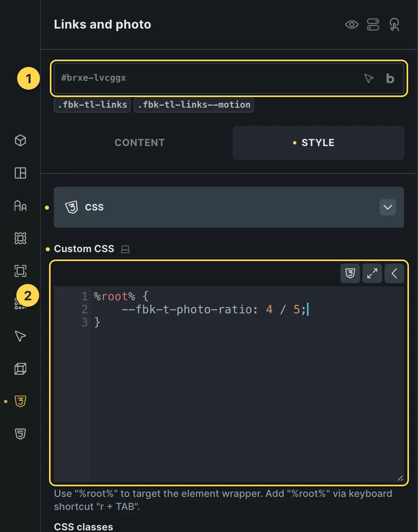The height and width of the screenshot is (532, 418).
Task: Open the HTML5 shield icon in sidebar
Action: [x=20, y=434]
